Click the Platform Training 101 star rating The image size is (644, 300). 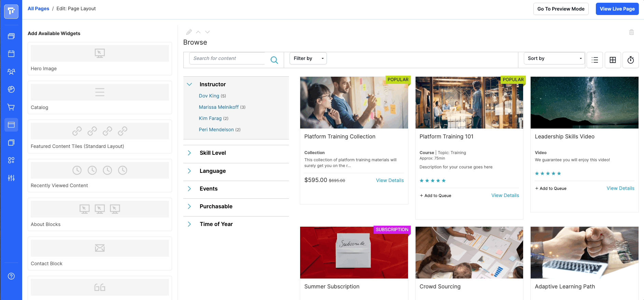click(x=433, y=181)
